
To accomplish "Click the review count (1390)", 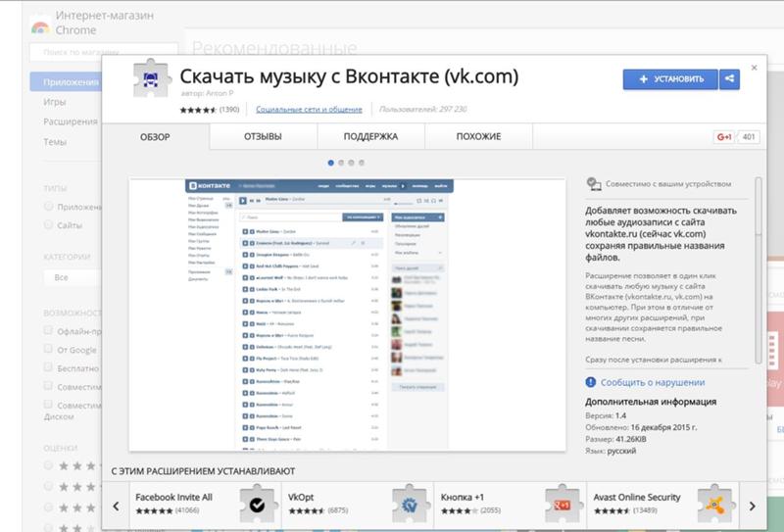I will pyautogui.click(x=229, y=110).
